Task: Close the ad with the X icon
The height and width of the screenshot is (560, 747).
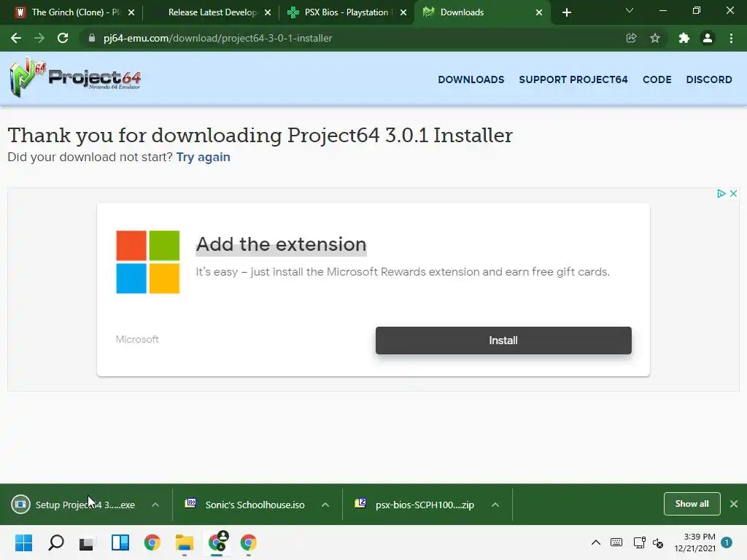Action: pyautogui.click(x=733, y=193)
